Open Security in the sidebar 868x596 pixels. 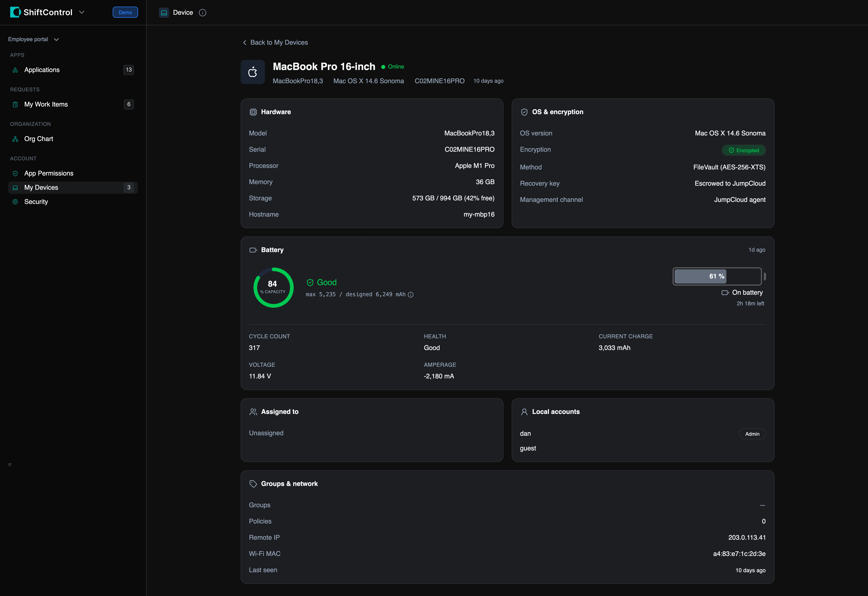coord(73,202)
